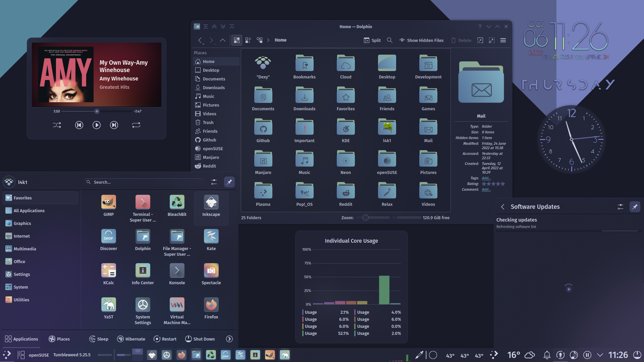Viewport: 644px width, 362px height.
Task: Expand the Home breadcrumb arrow in Dolphin
Action: click(268, 40)
